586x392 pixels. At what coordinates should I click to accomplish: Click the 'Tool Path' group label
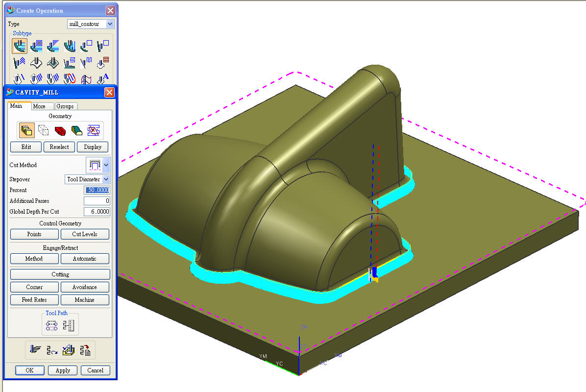coord(56,313)
